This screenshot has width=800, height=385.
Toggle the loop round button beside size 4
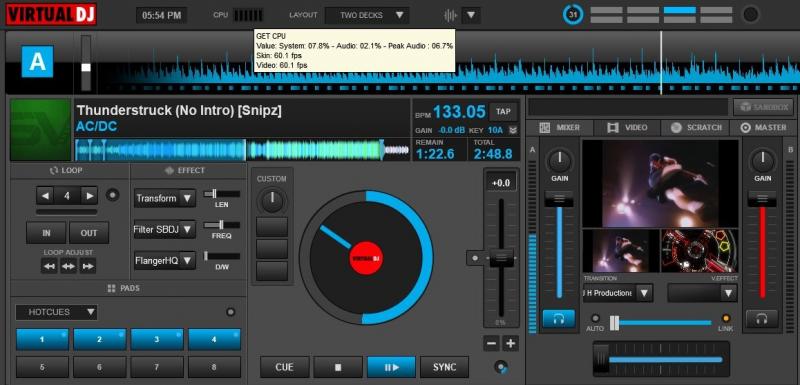pos(113,195)
